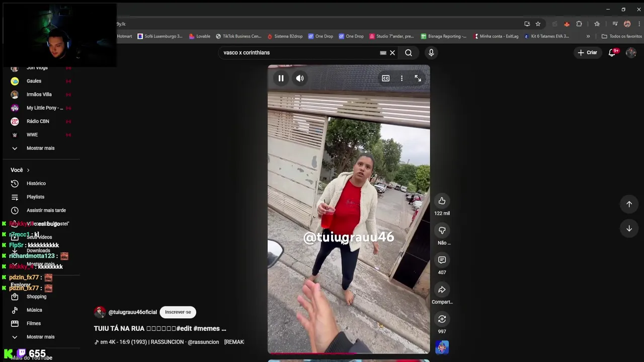644x362 pixels.
Task: Open Todos os favoritos folder
Action: click(622, 36)
